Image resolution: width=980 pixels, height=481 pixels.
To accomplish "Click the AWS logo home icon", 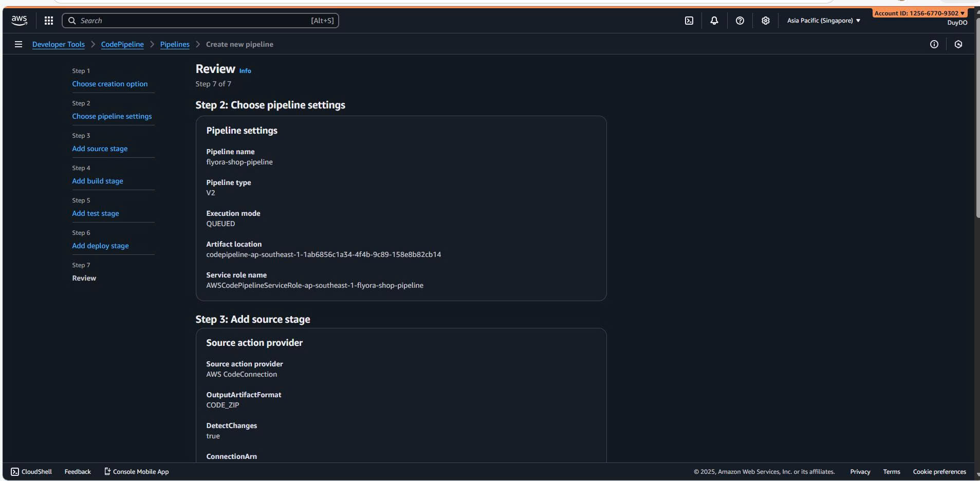I will tap(19, 21).
